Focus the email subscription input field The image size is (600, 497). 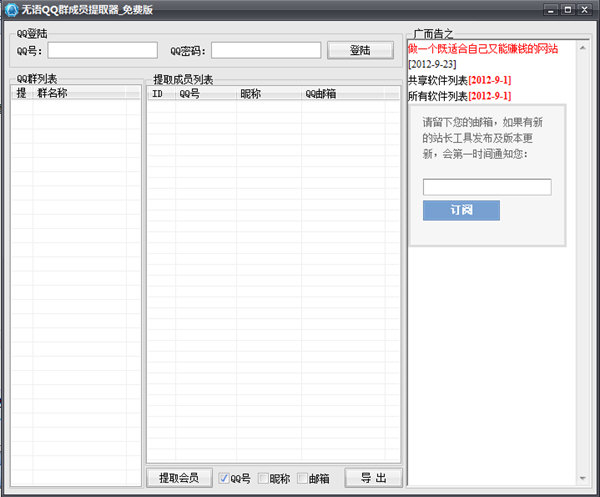[487, 187]
